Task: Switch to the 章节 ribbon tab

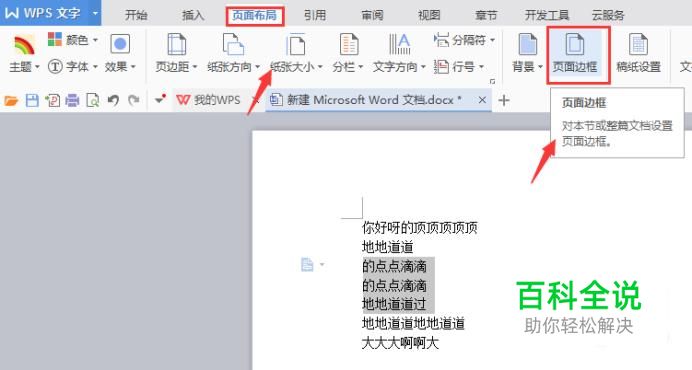Action: (x=486, y=15)
